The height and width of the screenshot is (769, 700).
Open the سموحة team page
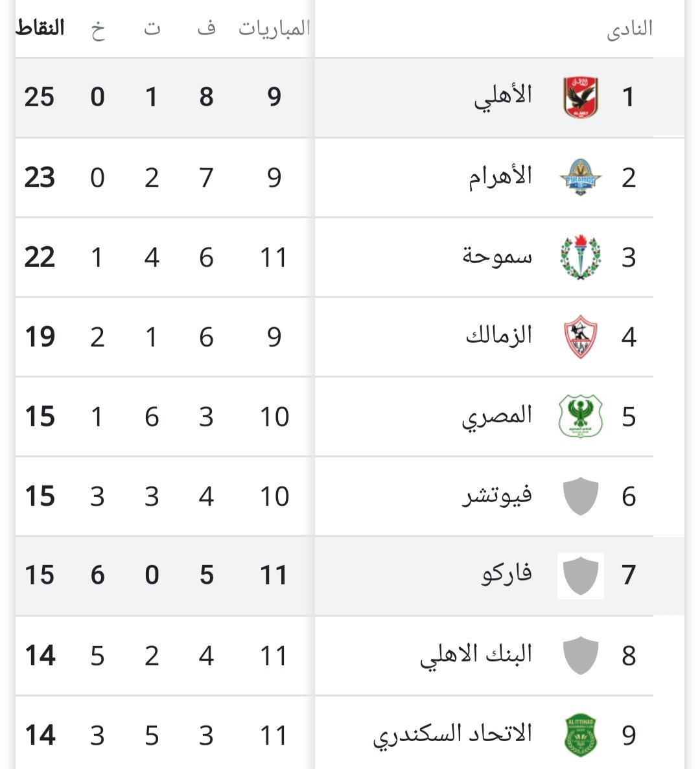[497, 257]
